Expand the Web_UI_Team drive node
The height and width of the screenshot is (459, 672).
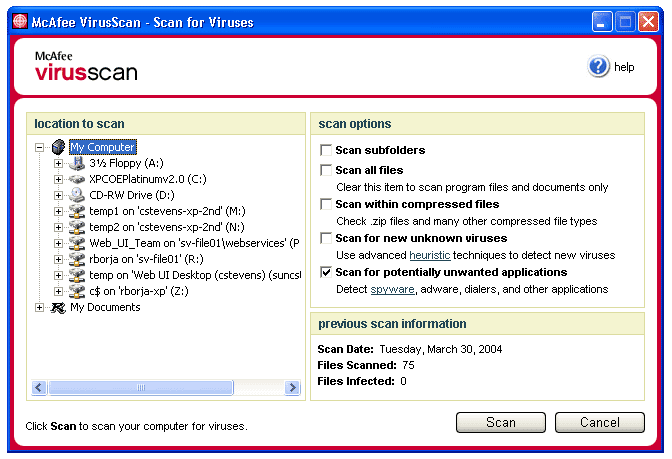58,243
